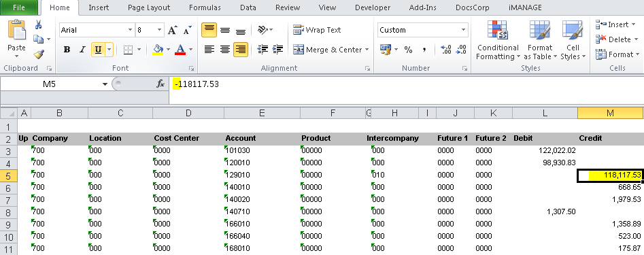This screenshot has width=644, height=255.
Task: Click Insert cells button
Action: click(615, 24)
